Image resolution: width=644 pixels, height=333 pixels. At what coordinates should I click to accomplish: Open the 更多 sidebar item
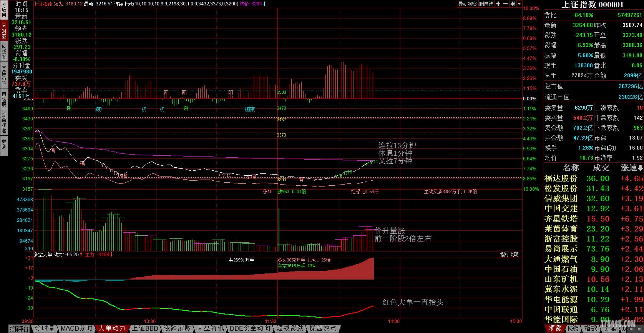click(4, 145)
